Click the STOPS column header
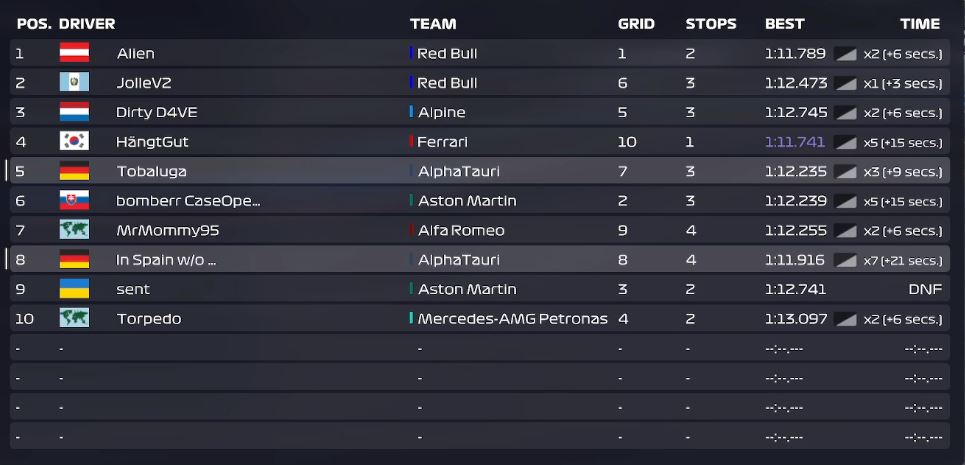 pyautogui.click(x=711, y=24)
